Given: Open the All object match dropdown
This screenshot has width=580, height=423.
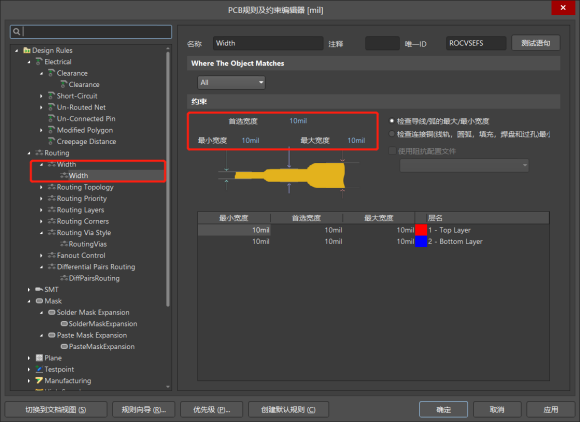Looking at the screenshot, I should click(x=231, y=82).
